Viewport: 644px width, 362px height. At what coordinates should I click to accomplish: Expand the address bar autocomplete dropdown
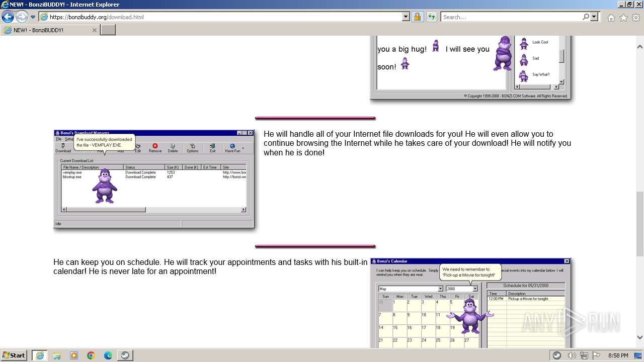[x=406, y=17]
